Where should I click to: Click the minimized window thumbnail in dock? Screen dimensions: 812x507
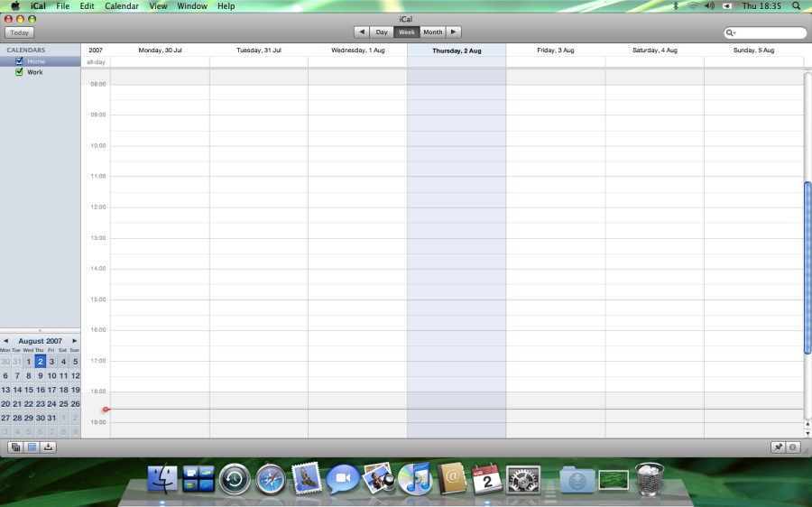coord(614,480)
